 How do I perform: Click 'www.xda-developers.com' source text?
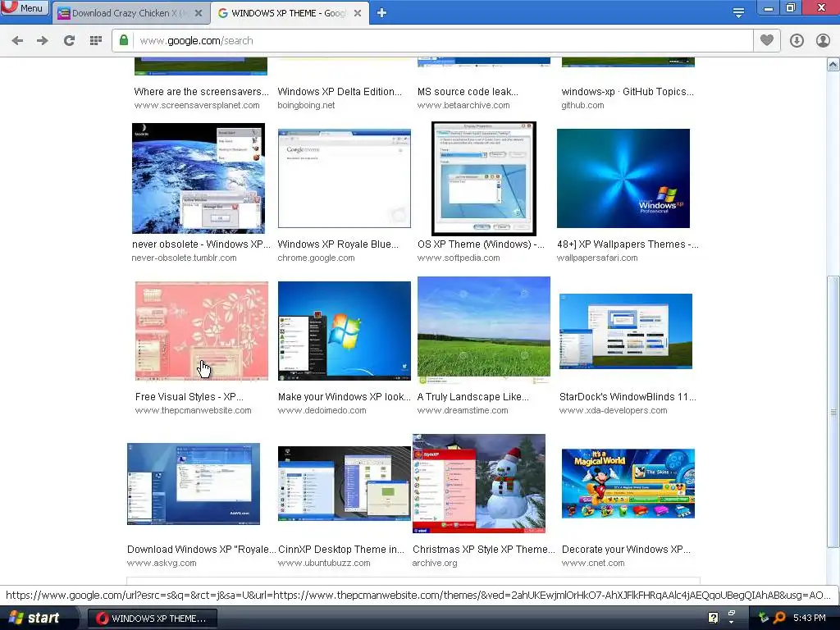(614, 411)
